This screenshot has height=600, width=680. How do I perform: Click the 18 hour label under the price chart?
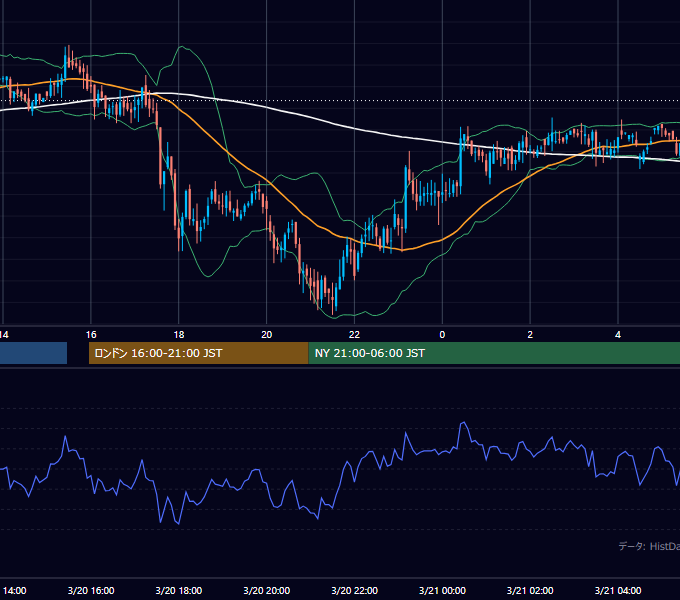pyautogui.click(x=179, y=335)
